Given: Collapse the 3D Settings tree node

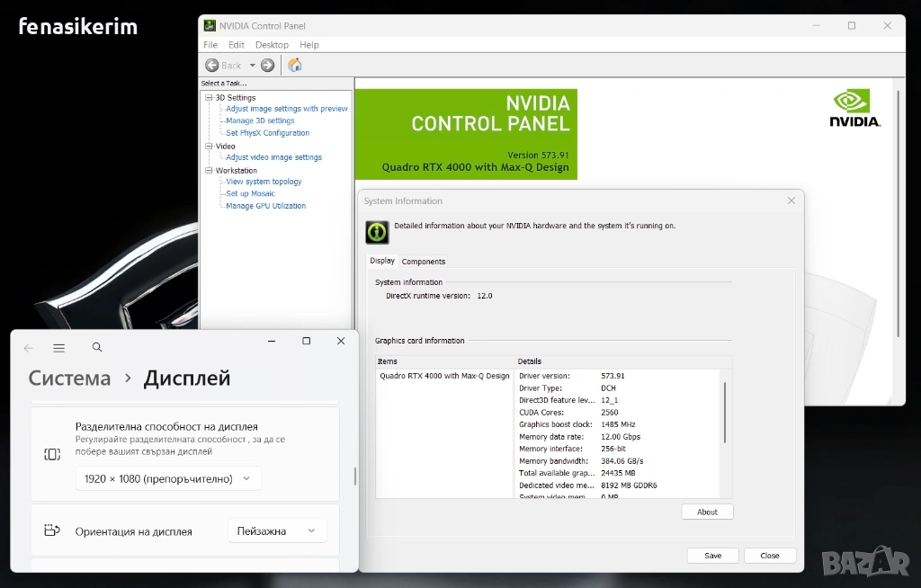Looking at the screenshot, I should point(209,97).
